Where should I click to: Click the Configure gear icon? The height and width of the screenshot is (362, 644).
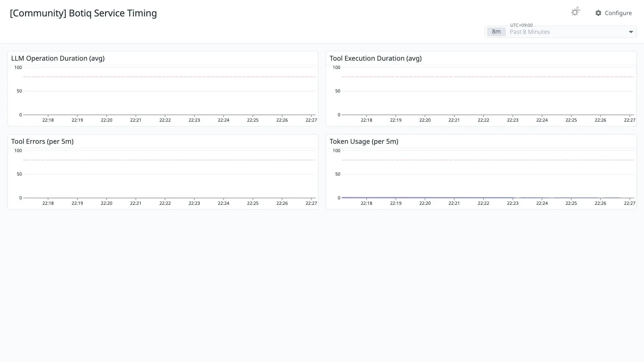[x=598, y=13]
